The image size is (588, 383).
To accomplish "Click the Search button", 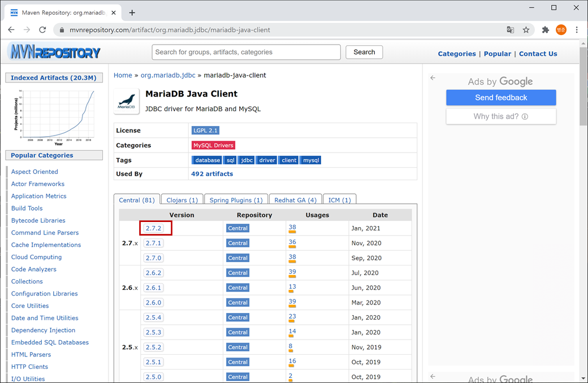I will point(364,52).
